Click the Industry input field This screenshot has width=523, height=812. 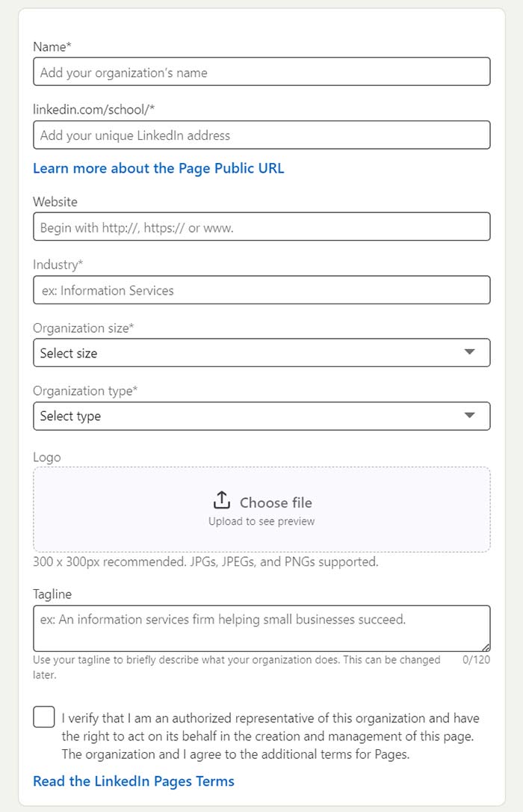(x=261, y=290)
